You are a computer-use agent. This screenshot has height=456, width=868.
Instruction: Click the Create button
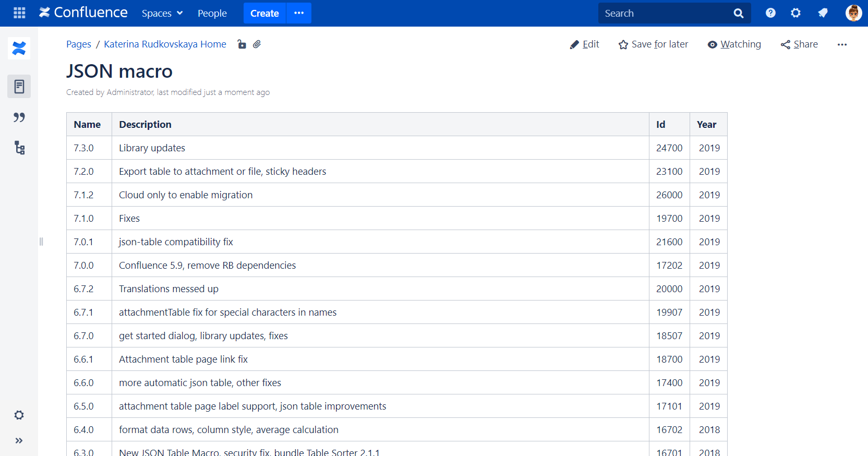pos(264,13)
